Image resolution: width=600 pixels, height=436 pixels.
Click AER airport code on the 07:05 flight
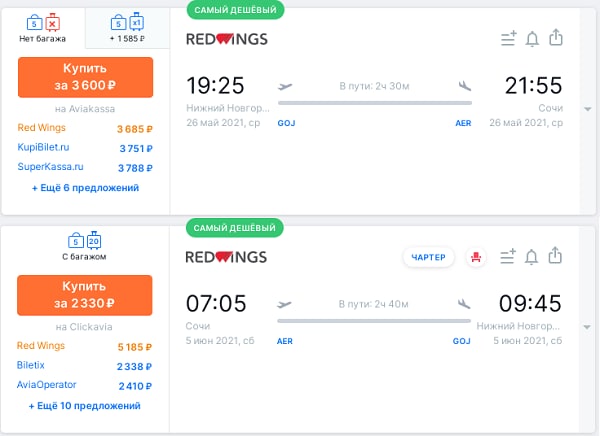285,341
